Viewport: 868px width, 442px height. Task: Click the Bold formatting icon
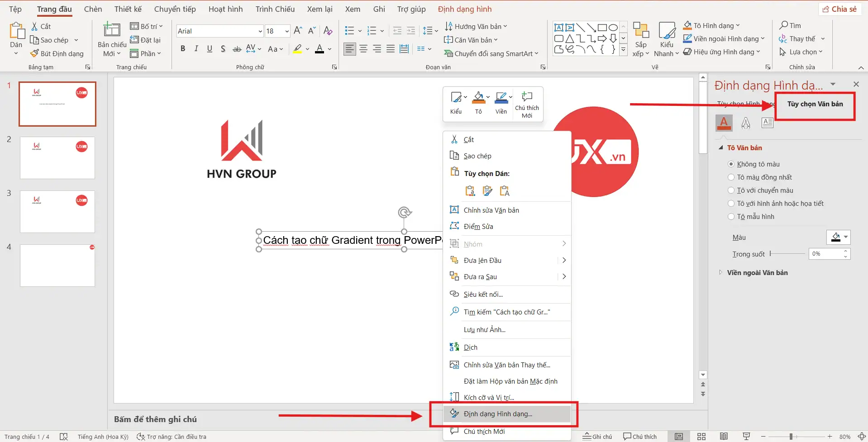[x=183, y=49]
